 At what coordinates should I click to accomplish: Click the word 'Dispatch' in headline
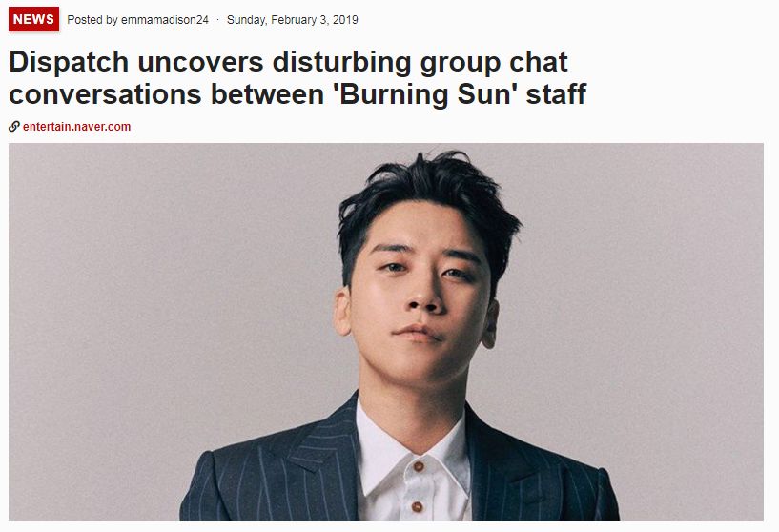pos(69,62)
